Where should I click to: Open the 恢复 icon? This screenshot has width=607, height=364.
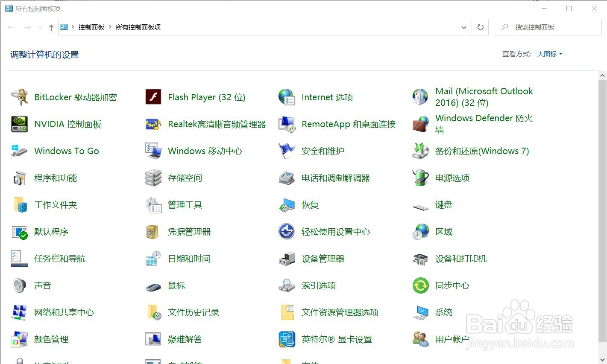pyautogui.click(x=287, y=205)
